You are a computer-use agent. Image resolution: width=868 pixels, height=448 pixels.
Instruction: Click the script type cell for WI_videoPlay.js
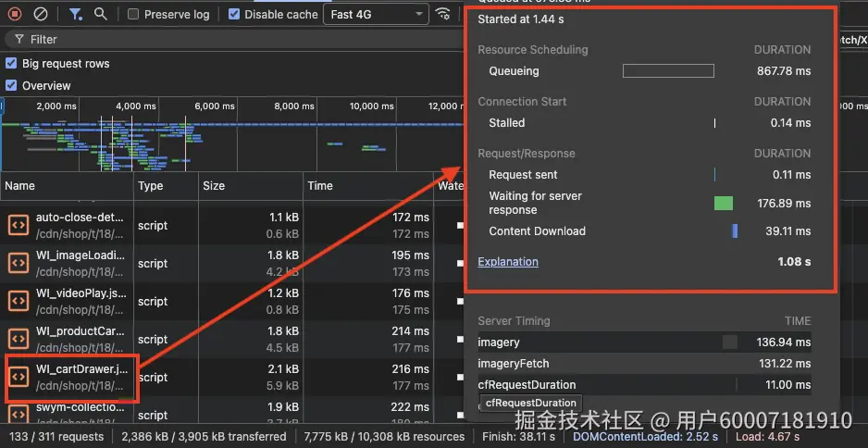(153, 301)
